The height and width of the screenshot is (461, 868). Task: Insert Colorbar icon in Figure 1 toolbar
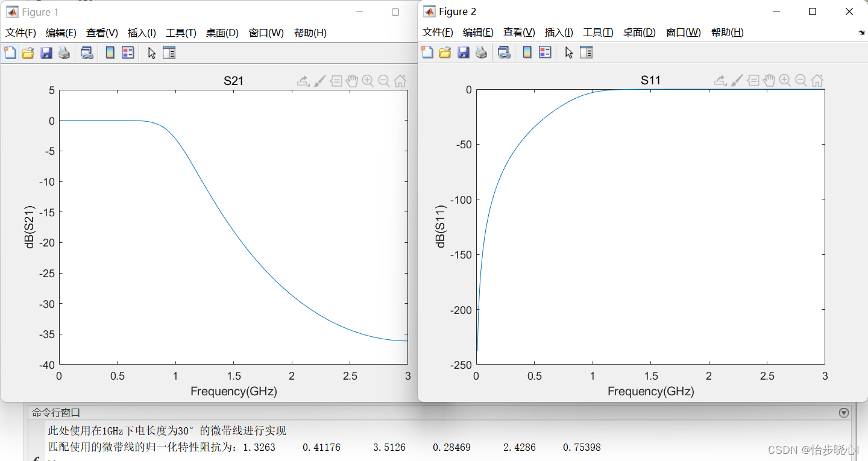click(110, 53)
